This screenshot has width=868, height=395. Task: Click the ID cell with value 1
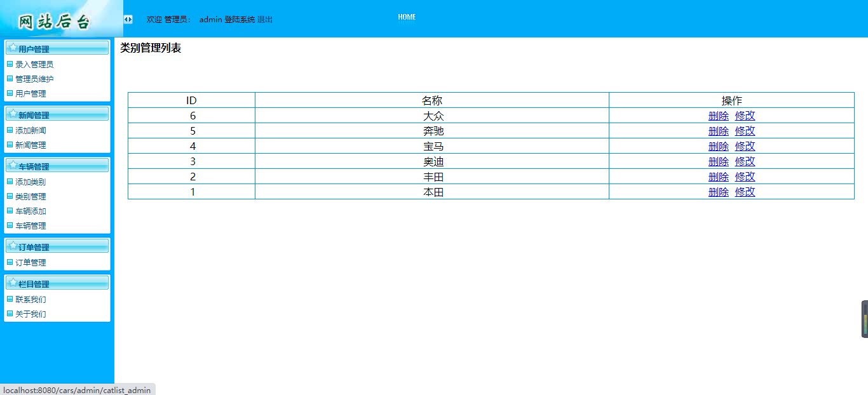pos(191,192)
